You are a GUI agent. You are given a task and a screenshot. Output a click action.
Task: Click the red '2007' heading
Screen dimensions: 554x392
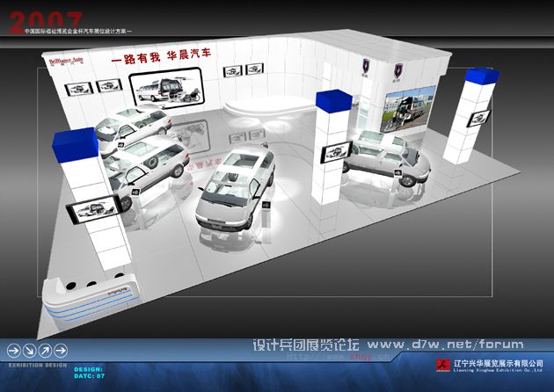(45, 23)
